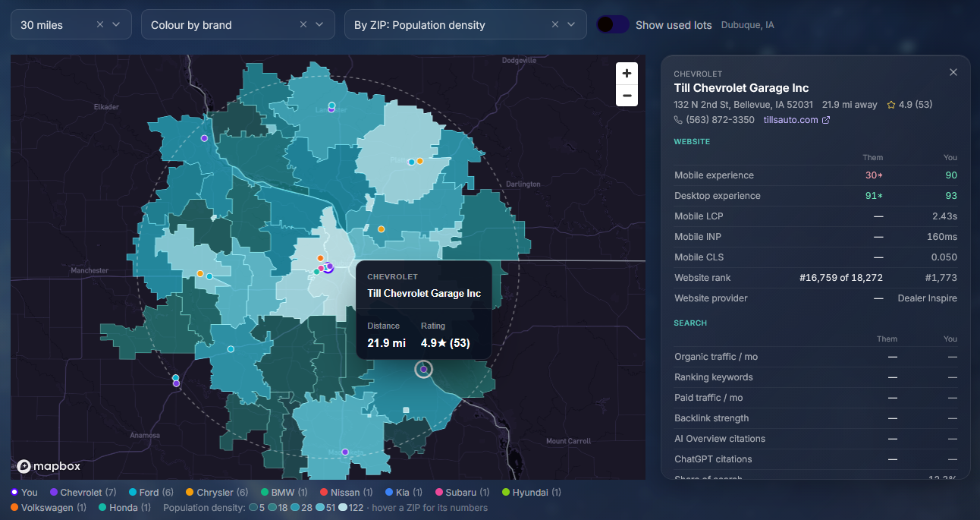The width and height of the screenshot is (980, 520).
Task: Click the BMW (1) legend entry
Action: [284, 493]
